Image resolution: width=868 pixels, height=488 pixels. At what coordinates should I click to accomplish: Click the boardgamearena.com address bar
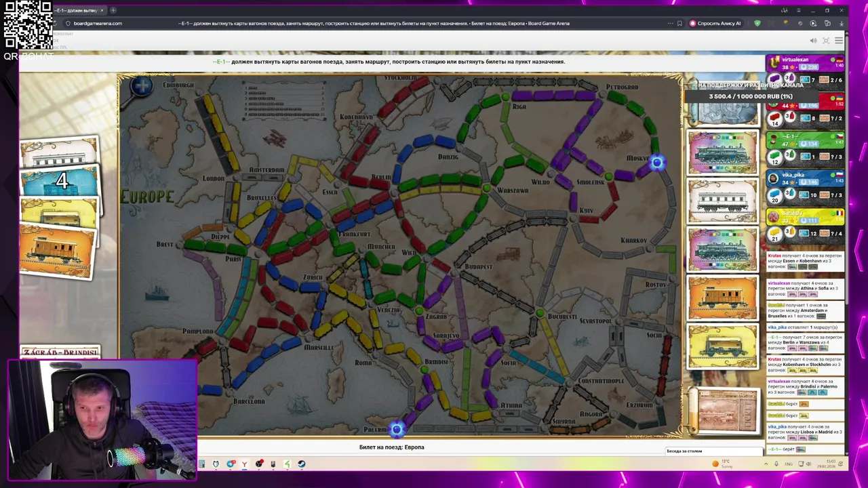pos(98,23)
